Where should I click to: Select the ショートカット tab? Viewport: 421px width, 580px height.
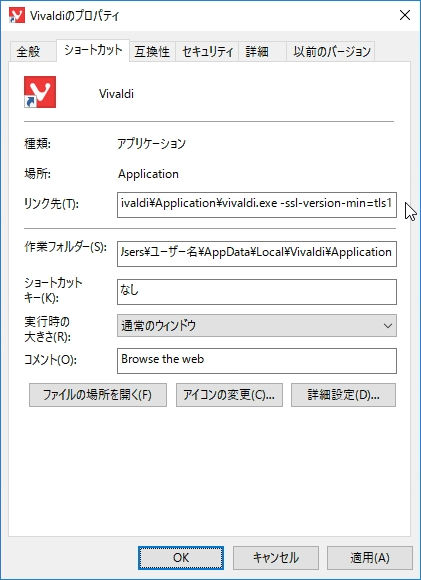pos(93,50)
